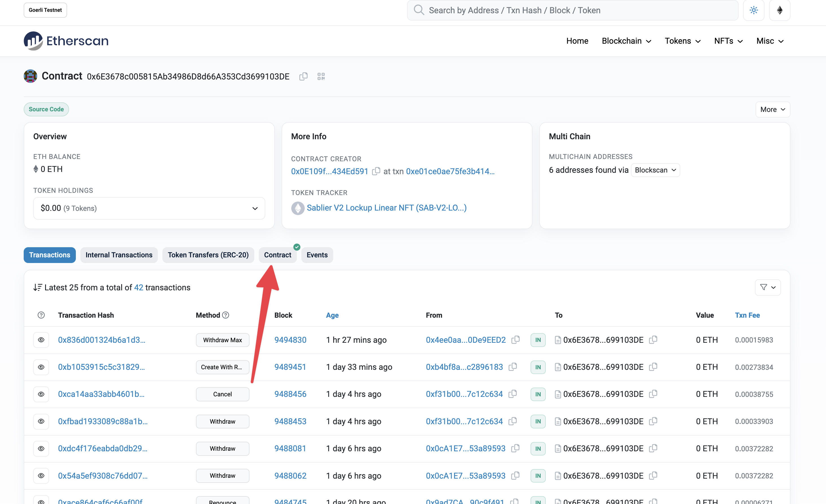The width and height of the screenshot is (826, 504).
Task: Copy To address in block 9488081 row
Action: coord(653,448)
